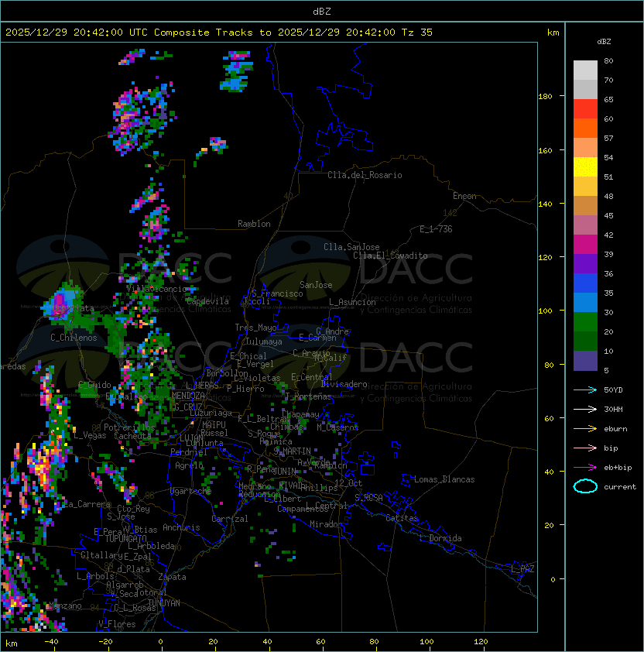Click the 'Clla.del_Rosario' map label
The image size is (644, 652).
pos(365,175)
